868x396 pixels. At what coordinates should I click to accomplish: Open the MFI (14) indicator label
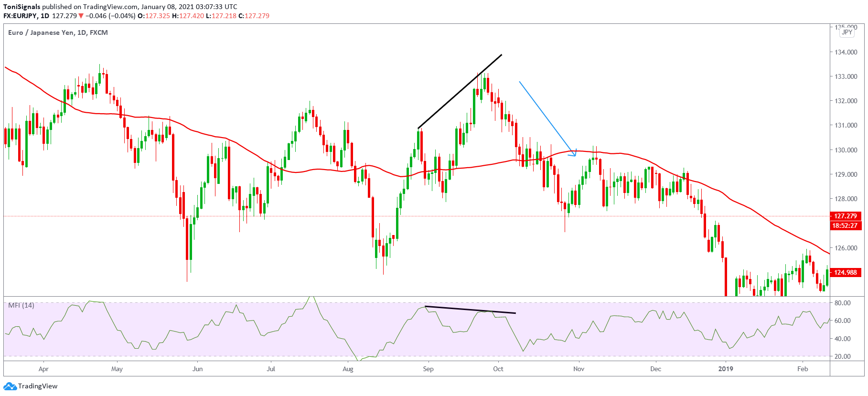point(21,305)
